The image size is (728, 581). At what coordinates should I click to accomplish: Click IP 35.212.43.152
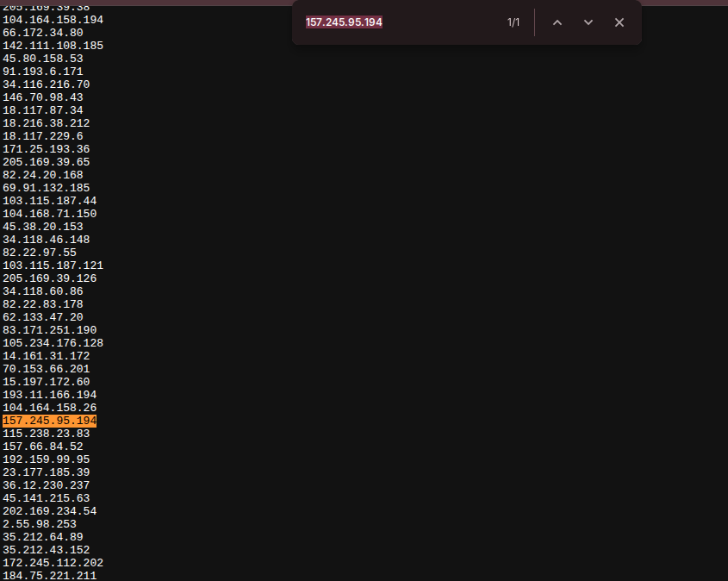point(46,550)
